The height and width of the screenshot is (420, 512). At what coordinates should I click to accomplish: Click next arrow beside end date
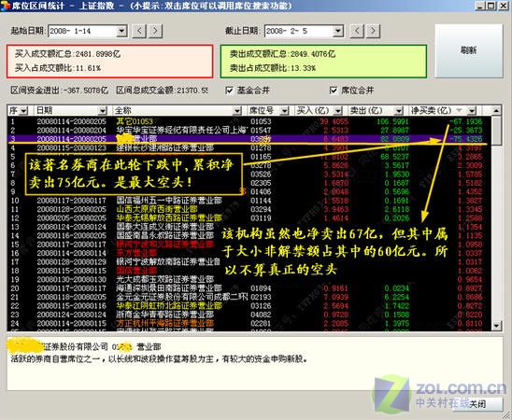(373, 31)
